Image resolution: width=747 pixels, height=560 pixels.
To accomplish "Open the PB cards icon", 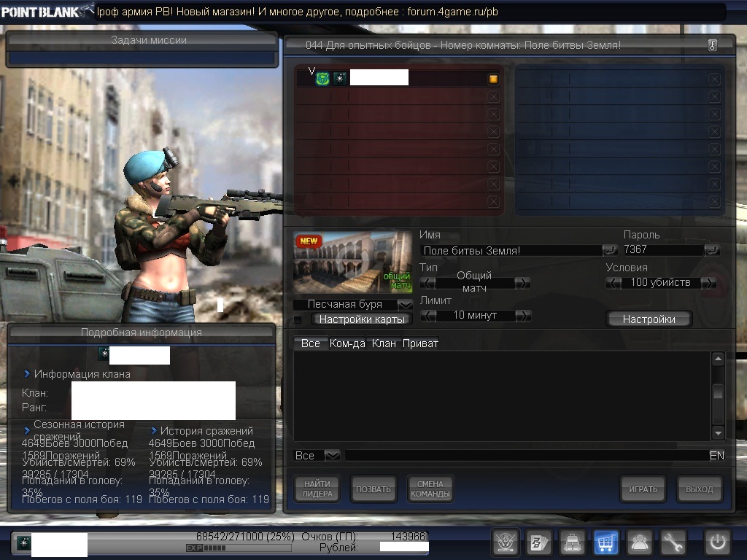I will (539, 542).
